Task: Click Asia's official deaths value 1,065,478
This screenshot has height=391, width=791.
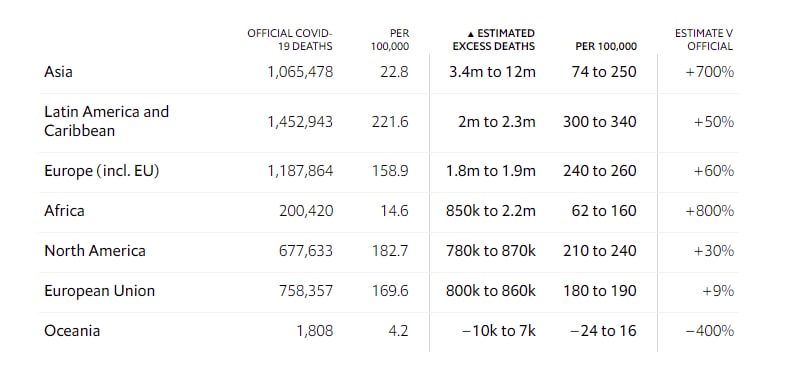Action: (300, 72)
